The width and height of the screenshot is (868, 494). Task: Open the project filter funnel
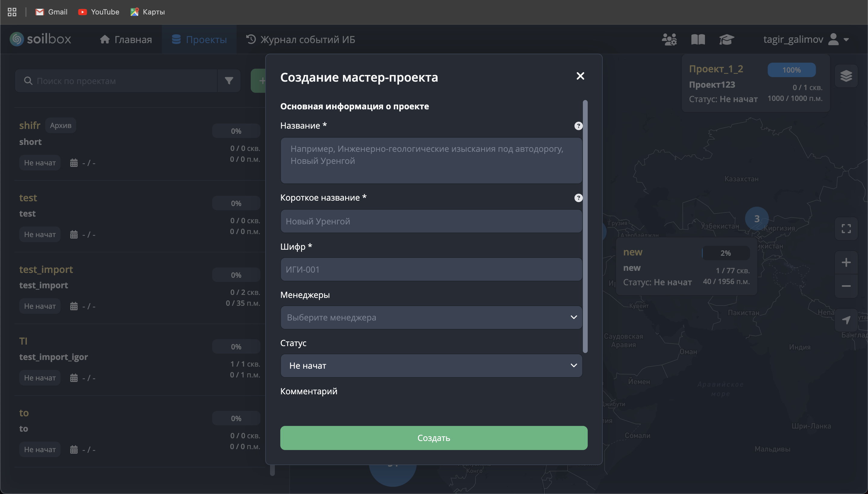coord(229,81)
